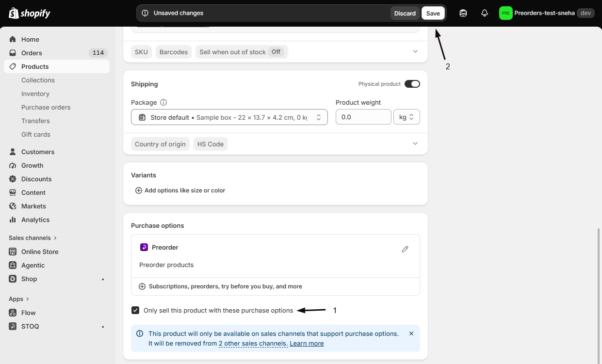Open the Learn more link
Screen dimensions: 602x364
(x=307, y=343)
